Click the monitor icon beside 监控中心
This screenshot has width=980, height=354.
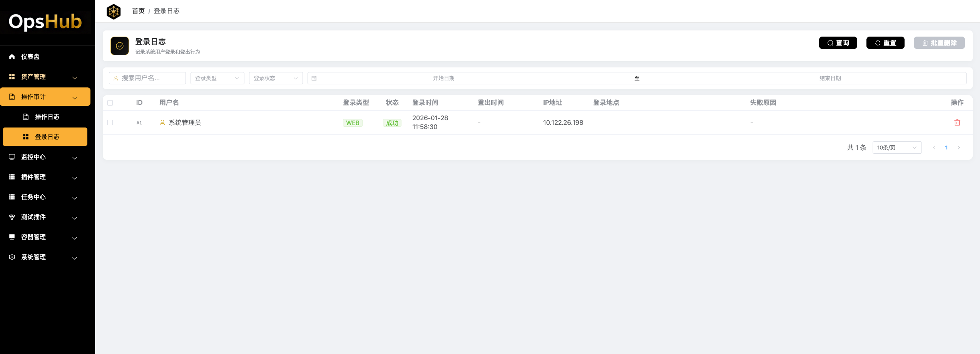point(12,157)
